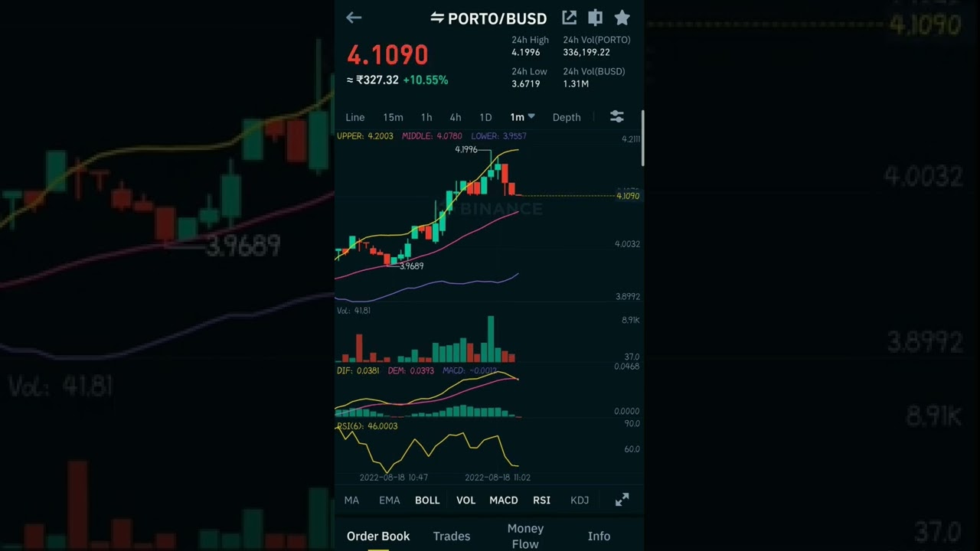Open the share chart icon
The height and width of the screenshot is (551, 980).
click(x=569, y=18)
